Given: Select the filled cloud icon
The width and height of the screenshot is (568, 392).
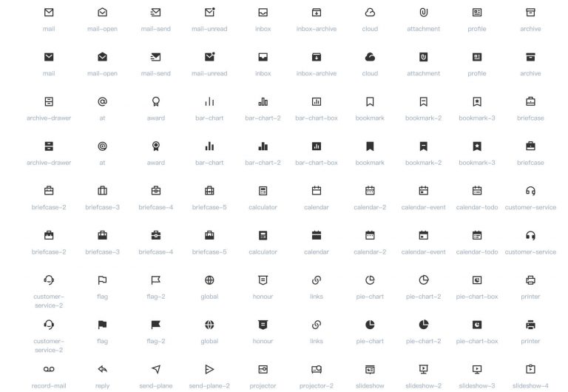Looking at the screenshot, I should [370, 57].
